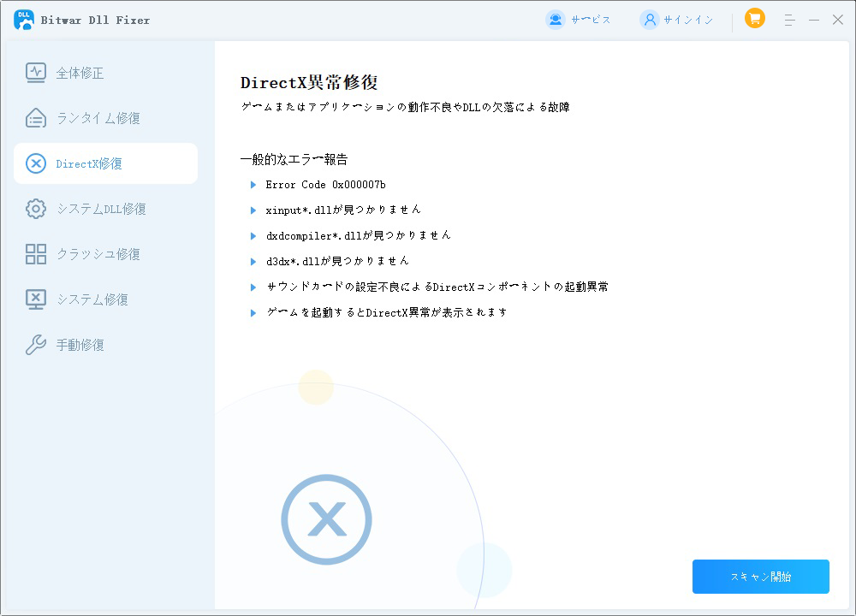Click the Bitwar Dll Fixer title text

95,21
